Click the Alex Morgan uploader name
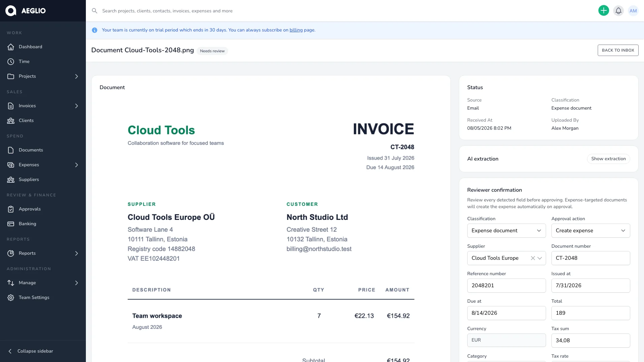The image size is (644, 362). pyautogui.click(x=565, y=128)
